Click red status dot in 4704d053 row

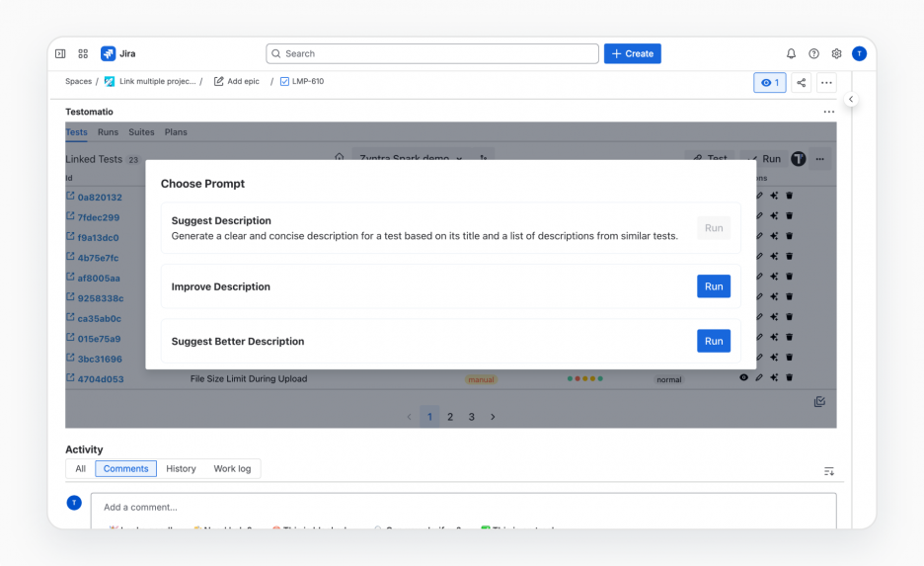pyautogui.click(x=577, y=378)
